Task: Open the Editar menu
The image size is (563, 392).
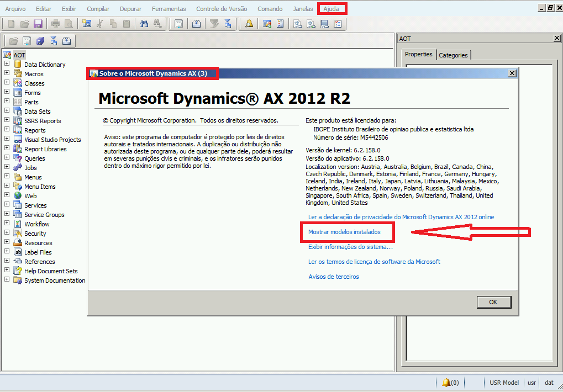Action: (44, 9)
